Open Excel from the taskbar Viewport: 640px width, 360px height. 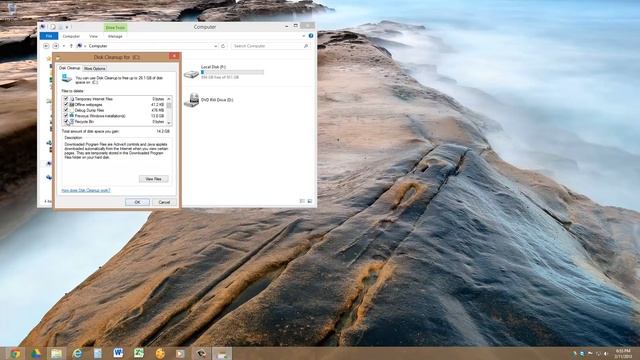(x=139, y=353)
